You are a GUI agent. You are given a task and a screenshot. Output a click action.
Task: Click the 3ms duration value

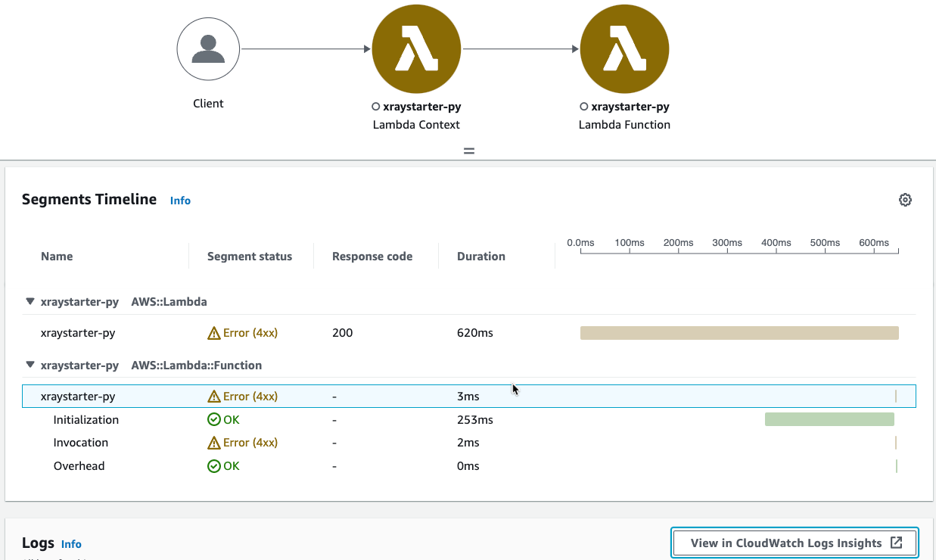(468, 396)
